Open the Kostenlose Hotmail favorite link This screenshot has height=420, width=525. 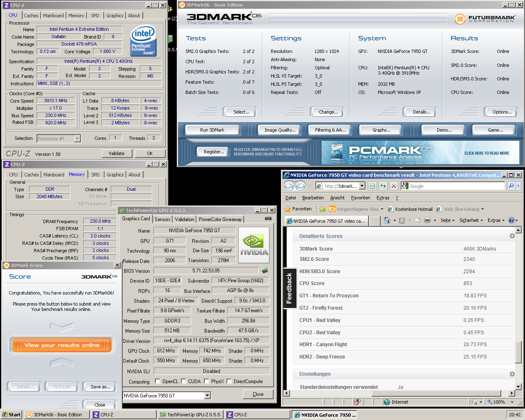pyautogui.click(x=410, y=209)
